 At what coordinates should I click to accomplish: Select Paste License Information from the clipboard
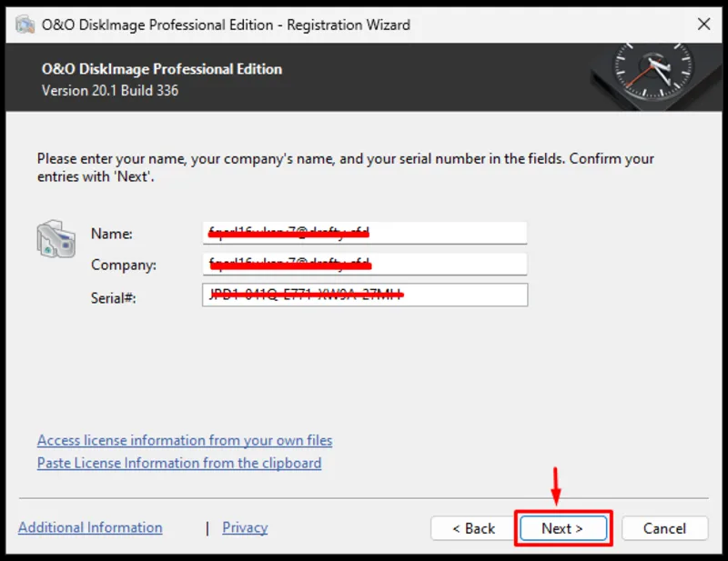(x=179, y=463)
